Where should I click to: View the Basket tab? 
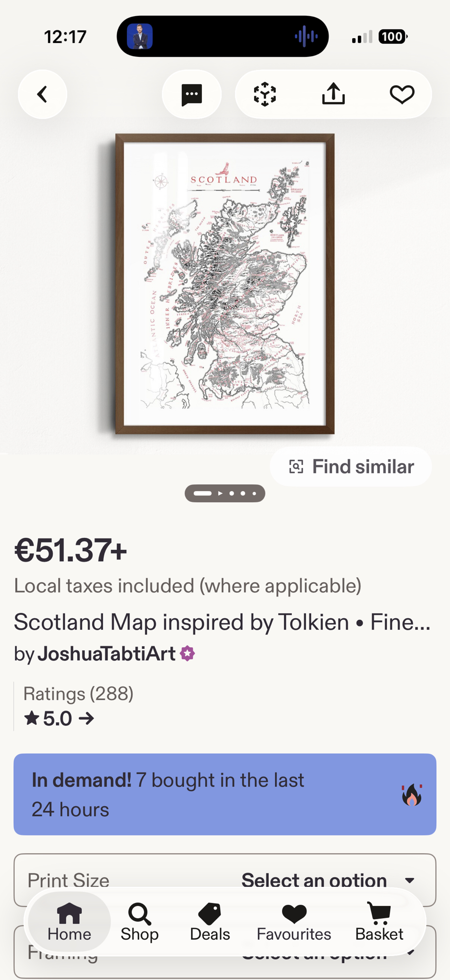[379, 922]
